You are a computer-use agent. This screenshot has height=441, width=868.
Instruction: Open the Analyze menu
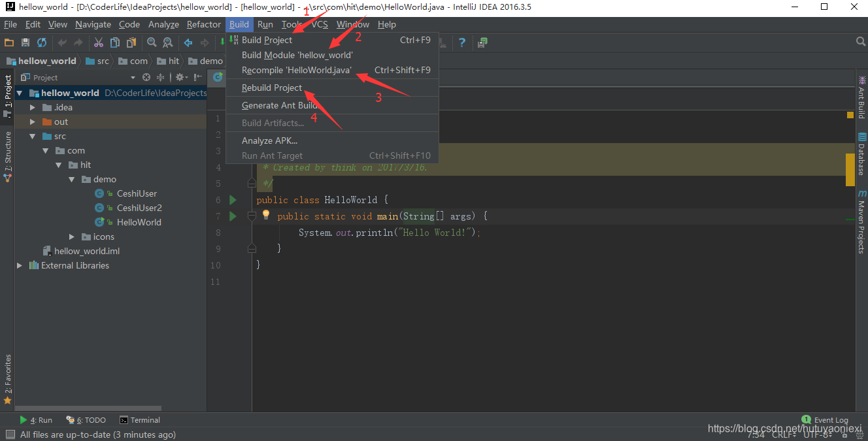coord(163,24)
